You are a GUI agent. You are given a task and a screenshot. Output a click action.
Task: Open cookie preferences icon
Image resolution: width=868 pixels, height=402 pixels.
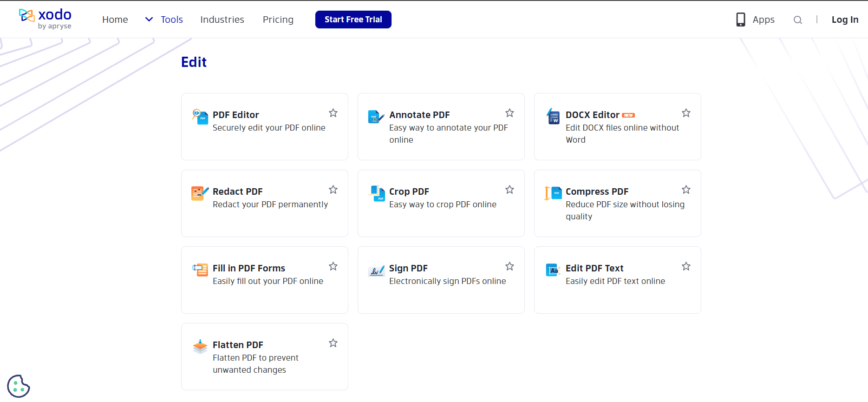(x=19, y=386)
